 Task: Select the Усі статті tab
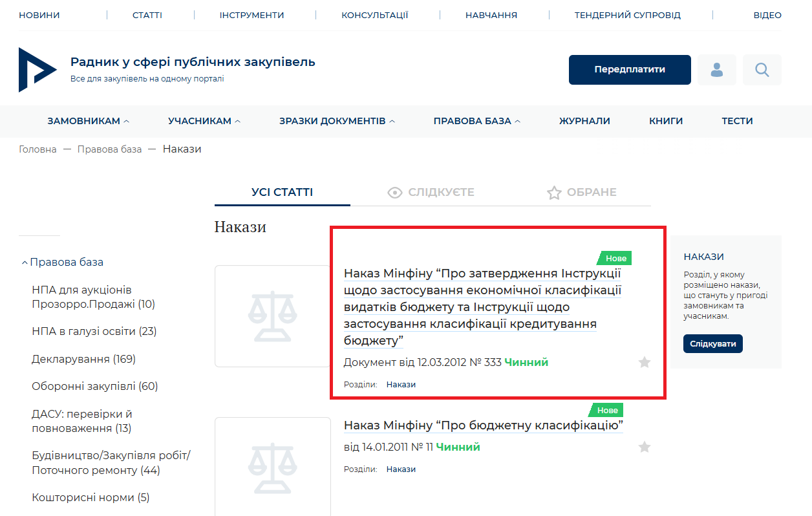(282, 193)
